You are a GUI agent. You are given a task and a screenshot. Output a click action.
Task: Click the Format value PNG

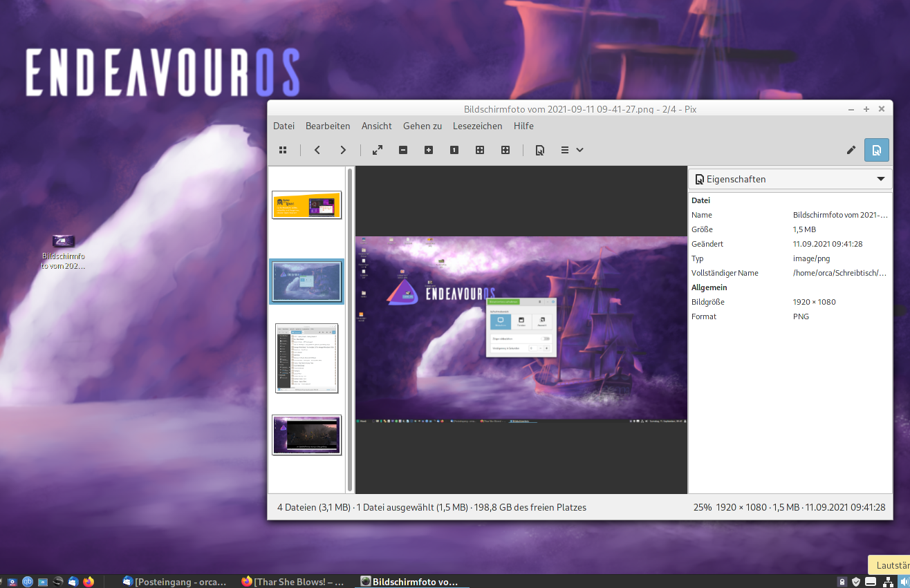pos(801,316)
